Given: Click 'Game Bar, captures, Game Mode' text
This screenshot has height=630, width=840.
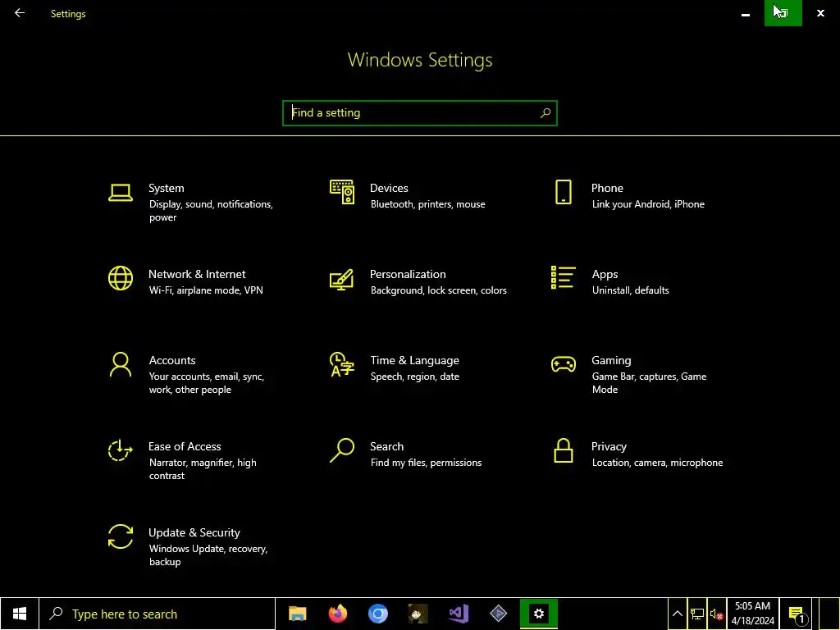Looking at the screenshot, I should tap(649, 383).
